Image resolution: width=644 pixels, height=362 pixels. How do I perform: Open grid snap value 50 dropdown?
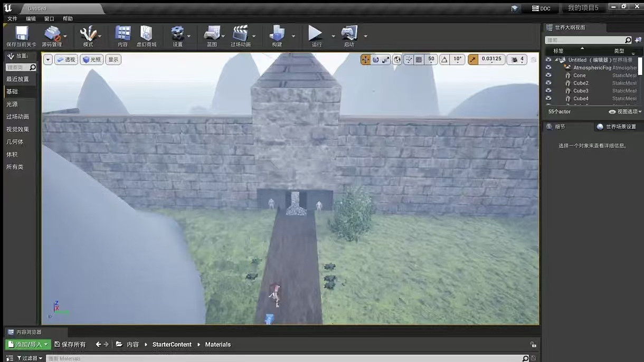click(431, 60)
